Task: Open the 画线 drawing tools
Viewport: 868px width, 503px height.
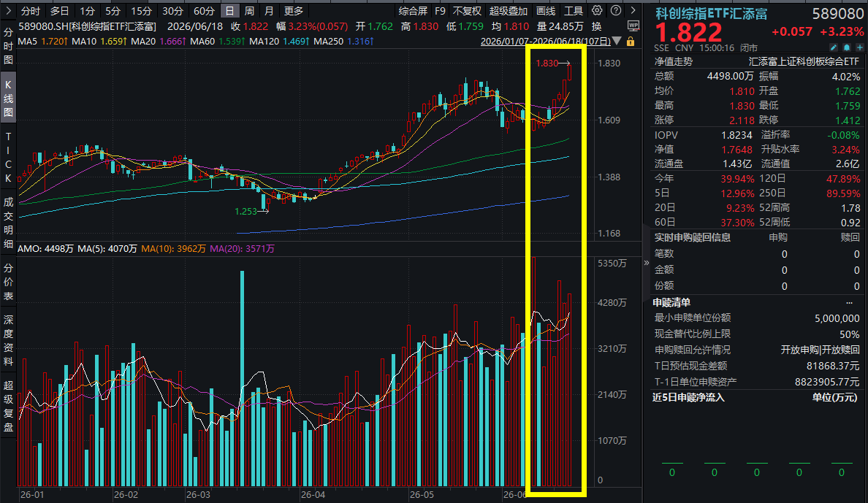Action: [545, 11]
